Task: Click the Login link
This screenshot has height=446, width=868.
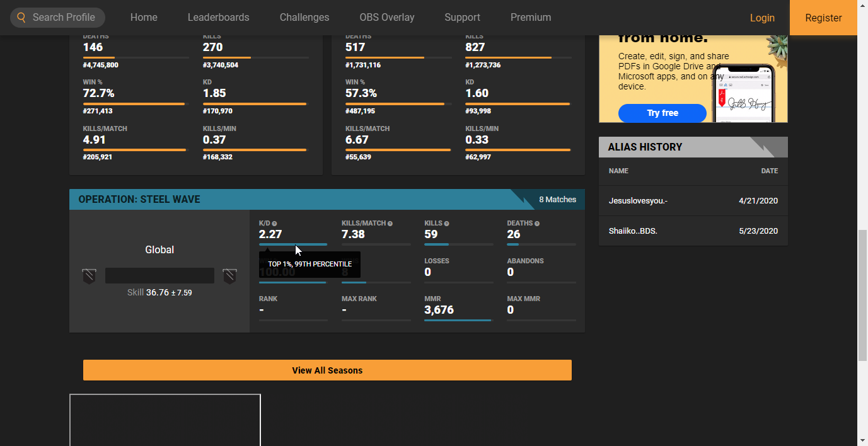Action: pyautogui.click(x=762, y=18)
